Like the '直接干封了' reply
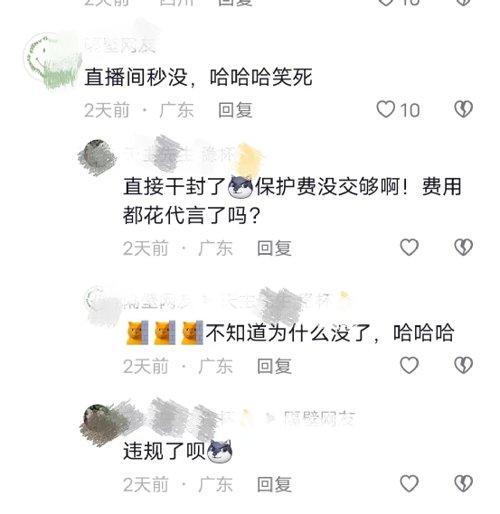The image size is (500, 514). [x=409, y=247]
